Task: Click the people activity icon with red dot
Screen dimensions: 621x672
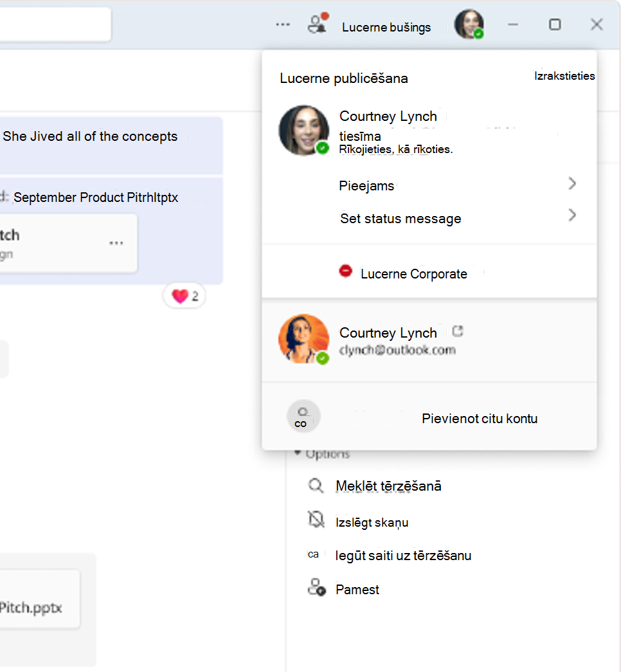Action: (318, 23)
